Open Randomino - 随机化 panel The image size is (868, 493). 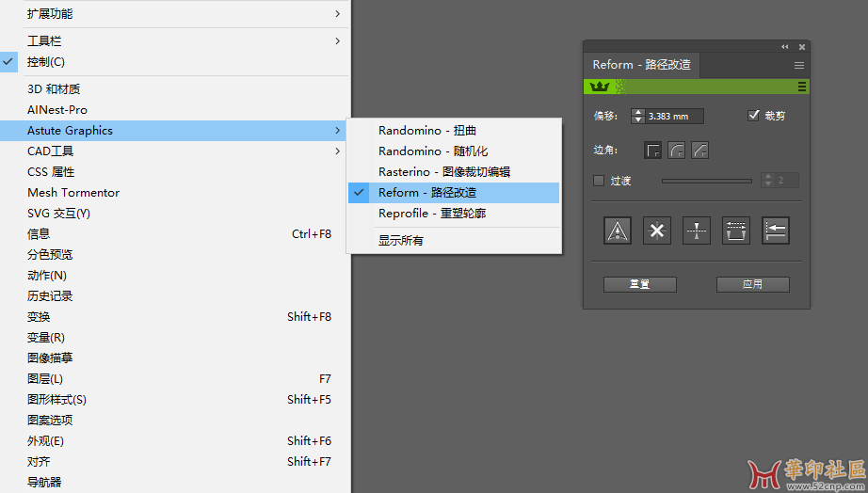(454, 151)
